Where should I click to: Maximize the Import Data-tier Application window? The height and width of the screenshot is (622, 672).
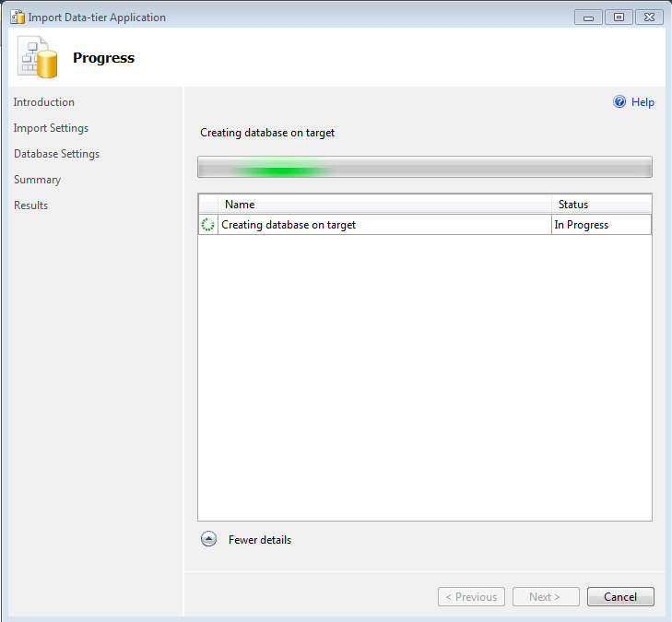pyautogui.click(x=619, y=17)
